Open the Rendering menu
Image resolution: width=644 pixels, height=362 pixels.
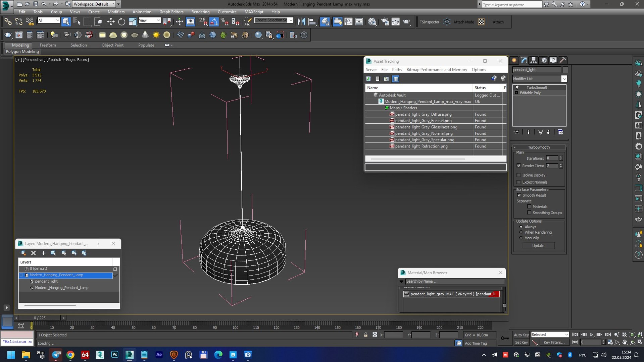tap(200, 12)
